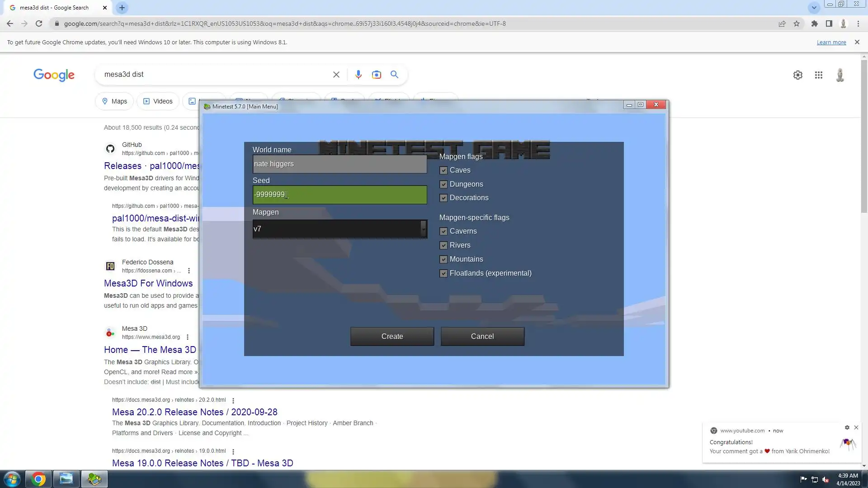Disable Floatlands (experimental) checkbox
The width and height of the screenshot is (868, 488).
(x=443, y=273)
